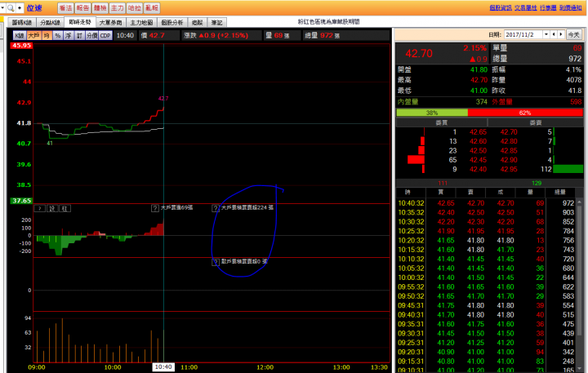Toggle the K線 chart option
Viewport: 588px width, 373px height.
20,36
